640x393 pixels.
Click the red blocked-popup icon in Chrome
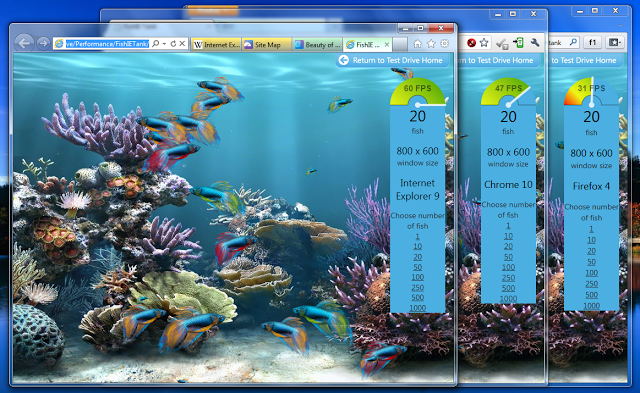[x=471, y=42]
